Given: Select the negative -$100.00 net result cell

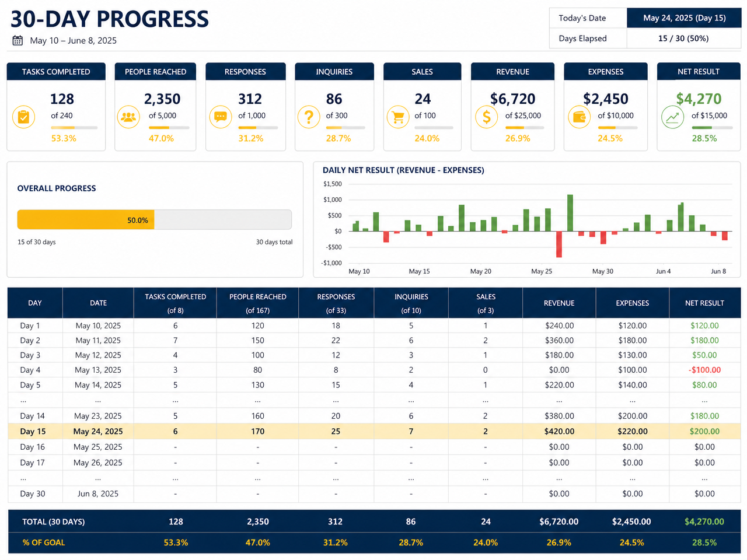Looking at the screenshot, I should [704, 370].
